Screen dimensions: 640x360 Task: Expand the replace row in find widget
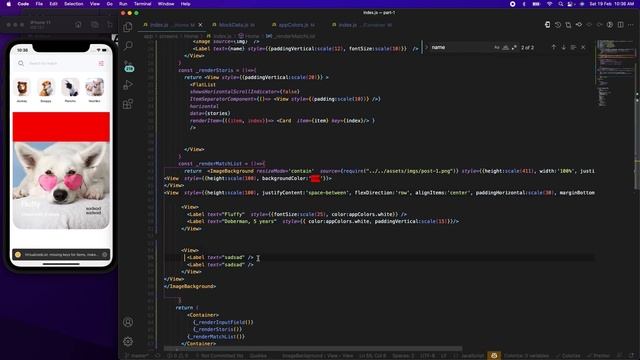click(426, 47)
